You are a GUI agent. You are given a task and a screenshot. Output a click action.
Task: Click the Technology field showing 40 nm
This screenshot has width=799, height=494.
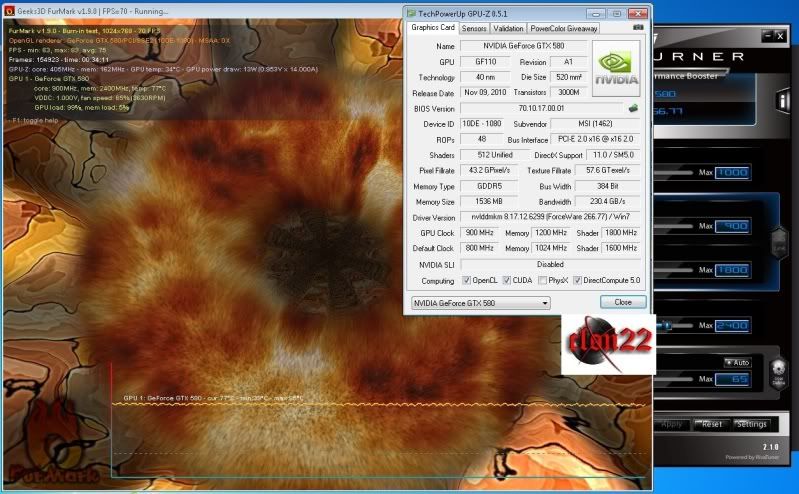485,77
